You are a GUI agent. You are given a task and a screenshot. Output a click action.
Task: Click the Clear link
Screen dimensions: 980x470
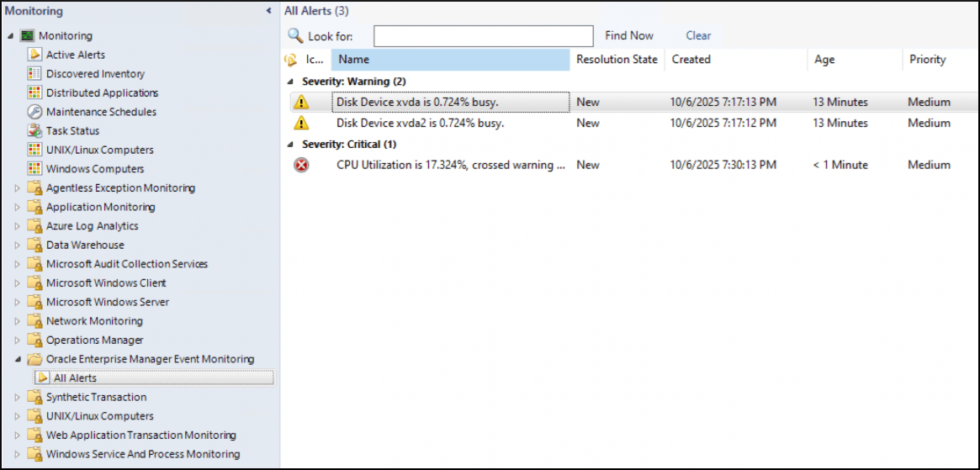(x=698, y=35)
